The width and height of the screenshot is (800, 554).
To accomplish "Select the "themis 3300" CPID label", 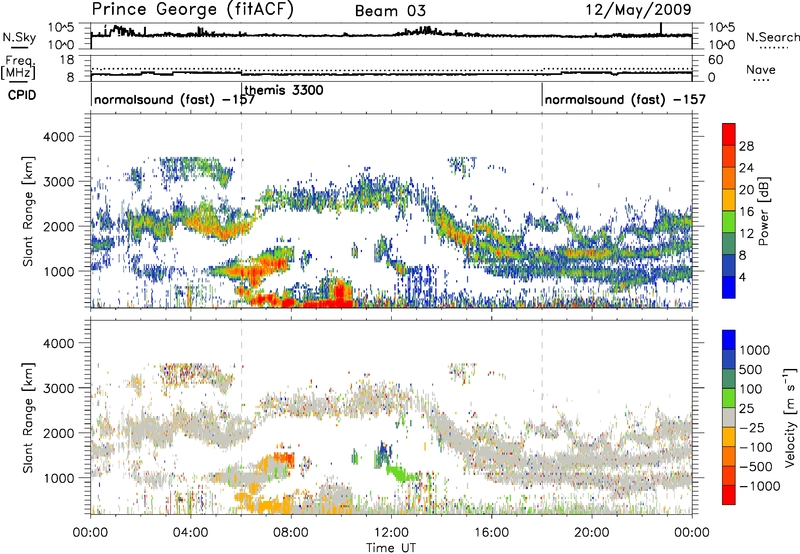I will [284, 90].
